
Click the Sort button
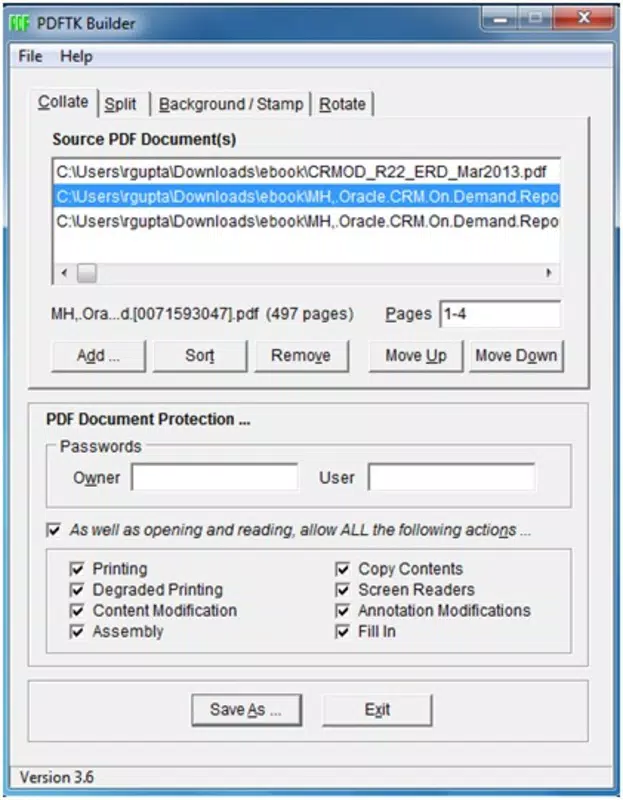(200, 356)
